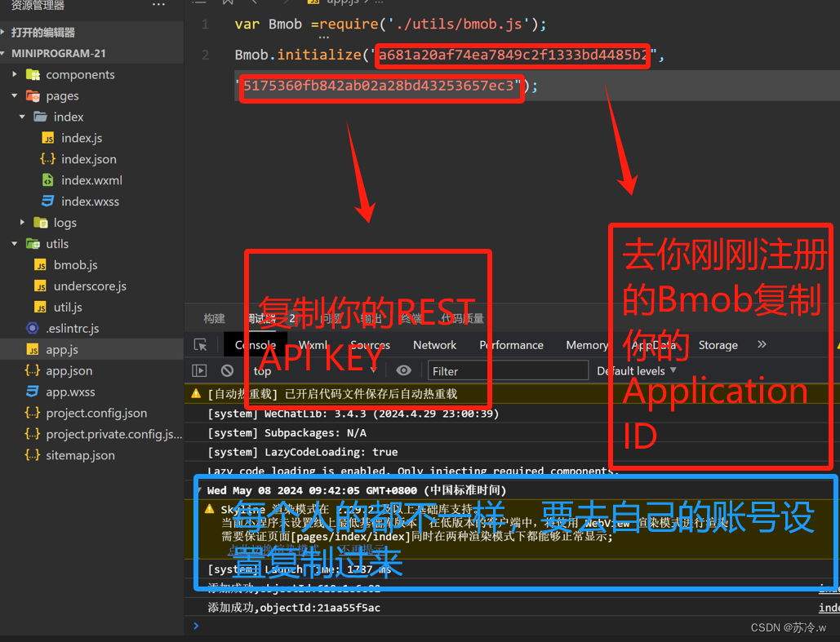Collapse the pages folder arrow

[x=15, y=95]
